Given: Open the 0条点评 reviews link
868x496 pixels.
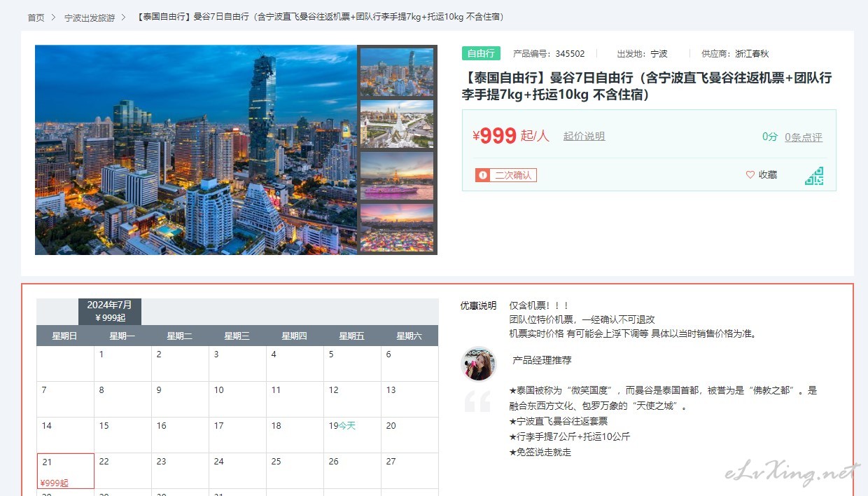Looking at the screenshot, I should click(804, 137).
